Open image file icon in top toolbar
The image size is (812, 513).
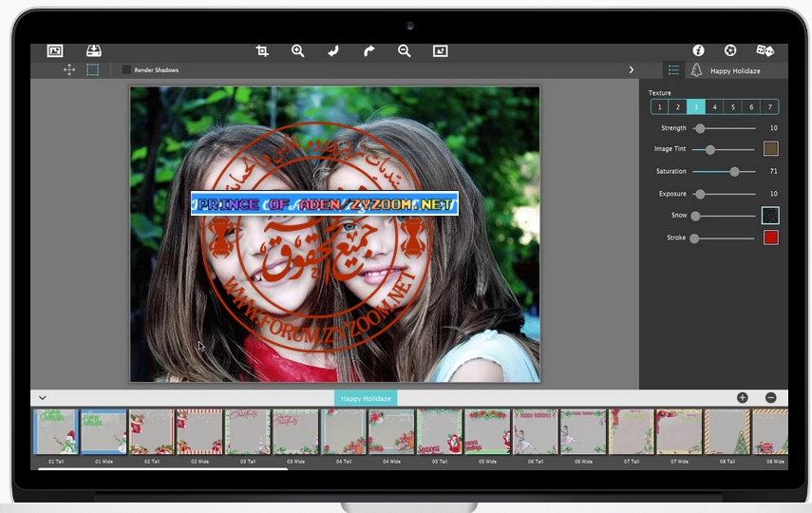tap(55, 50)
